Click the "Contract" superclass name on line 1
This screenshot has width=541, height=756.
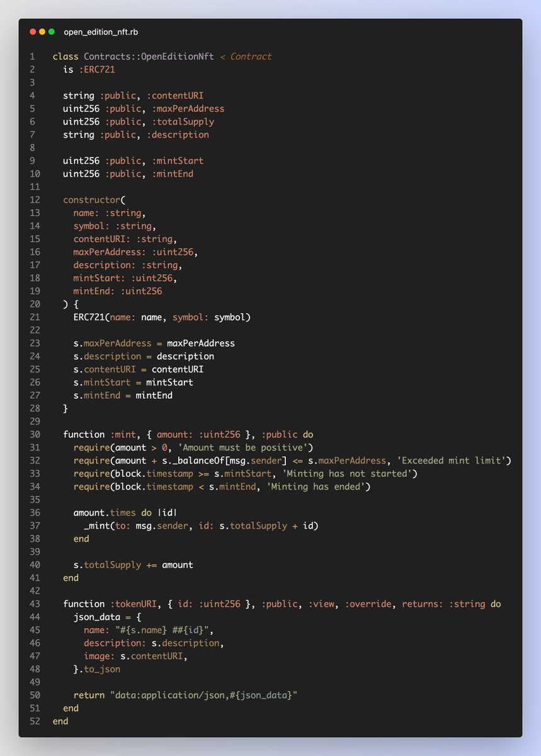[x=251, y=57]
